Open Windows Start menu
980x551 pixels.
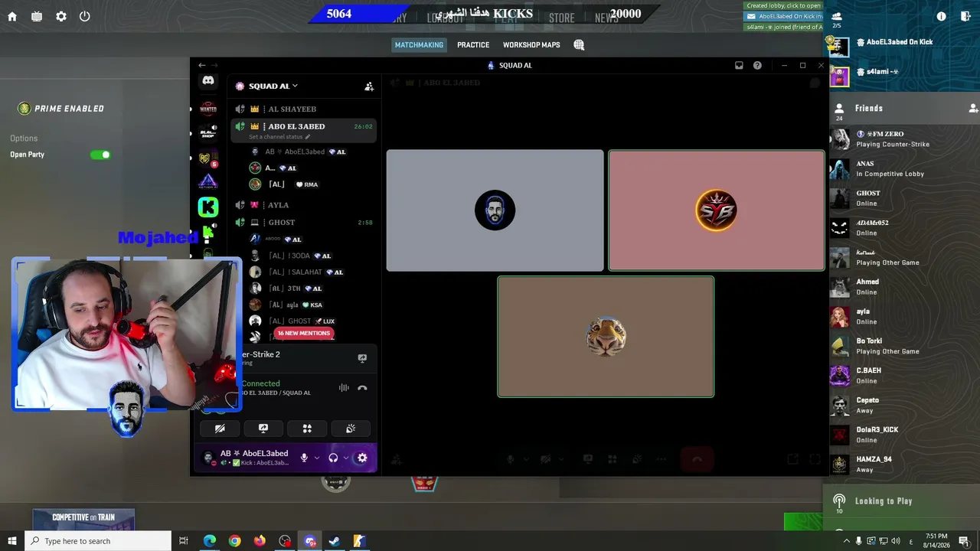point(12,541)
